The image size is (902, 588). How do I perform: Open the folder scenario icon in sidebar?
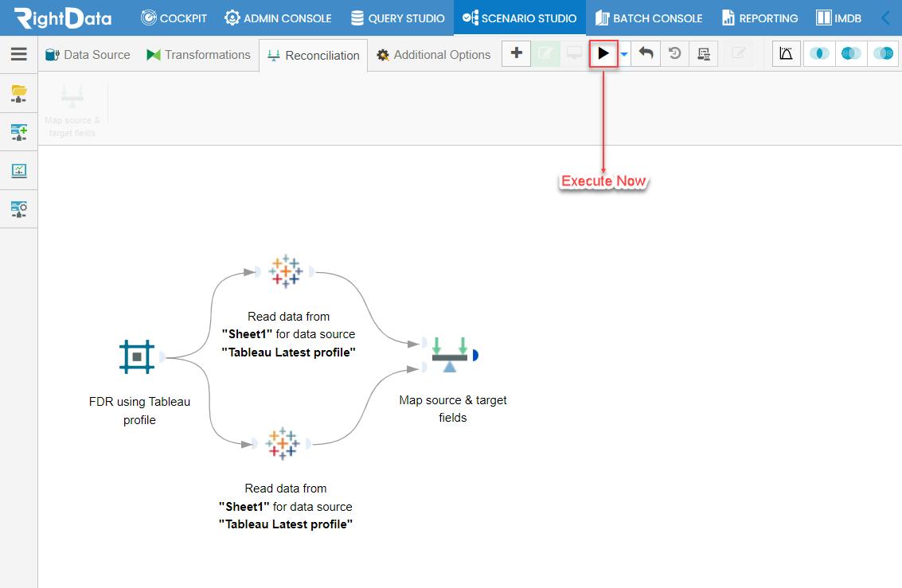pyautogui.click(x=19, y=93)
